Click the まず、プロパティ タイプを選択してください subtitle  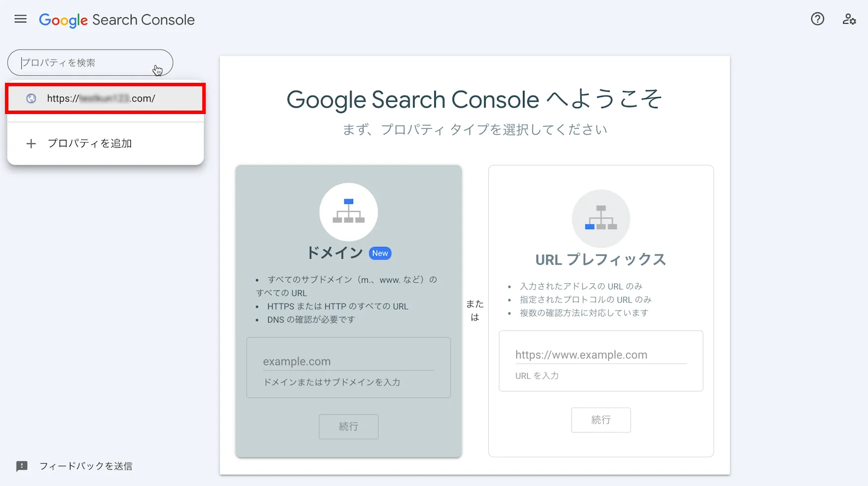pos(475,130)
